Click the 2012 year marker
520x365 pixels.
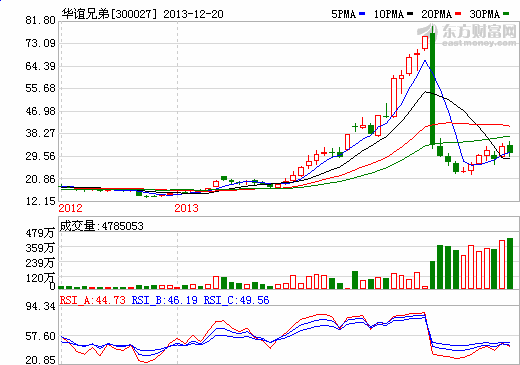tap(70, 208)
